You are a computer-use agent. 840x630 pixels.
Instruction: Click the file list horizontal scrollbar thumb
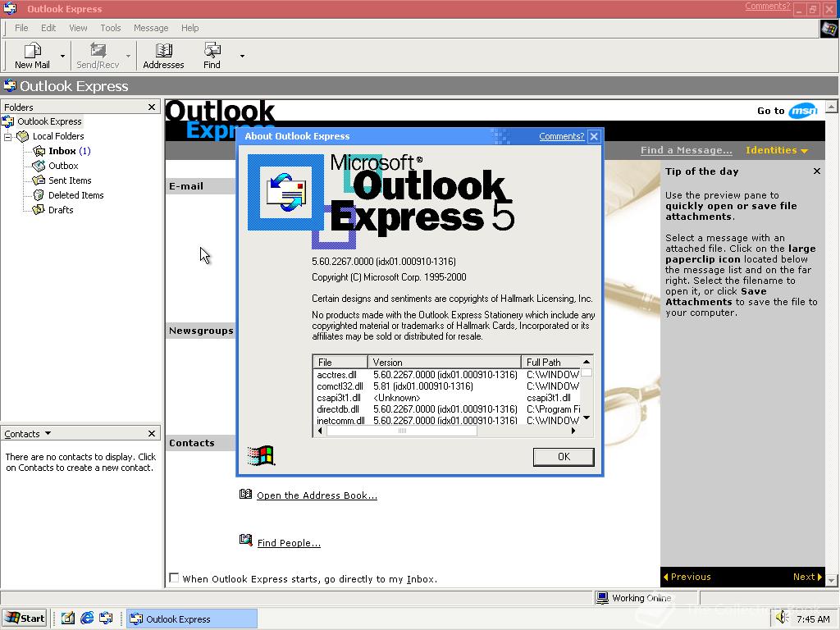tap(402, 431)
